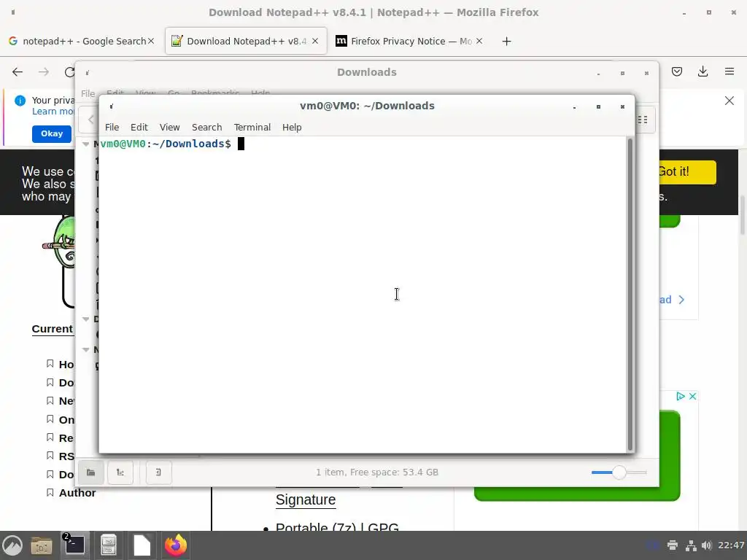Open the File menu in the terminal
Viewport: 747px width, 560px height.
point(112,127)
